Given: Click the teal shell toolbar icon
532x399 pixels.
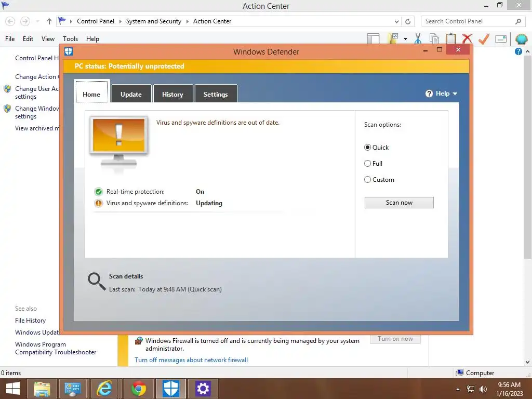Looking at the screenshot, I should tap(521, 39).
